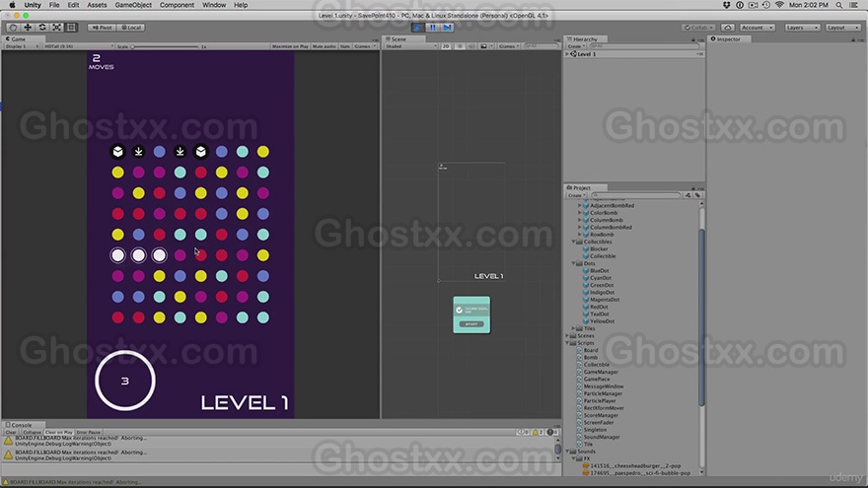The image size is (868, 488).
Task: Toggle Scene audio speaker icon
Action: click(471, 46)
